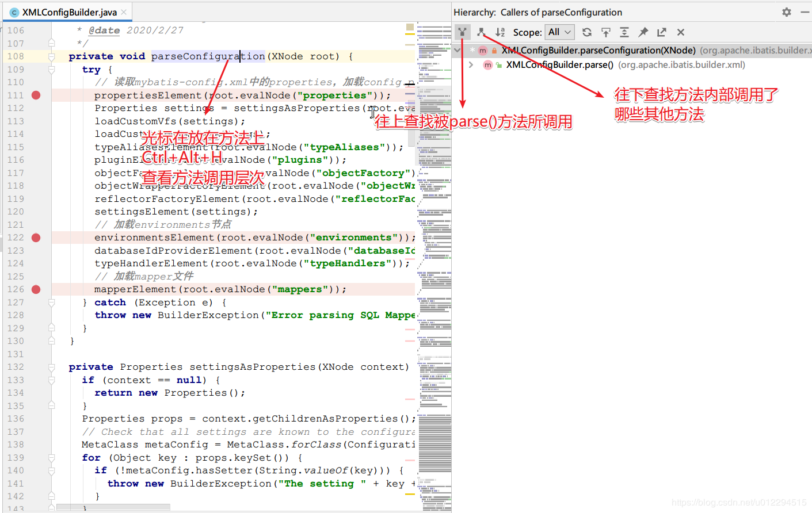This screenshot has height=513, width=812.
Task: Fold the try block at line 109
Action: coord(51,70)
